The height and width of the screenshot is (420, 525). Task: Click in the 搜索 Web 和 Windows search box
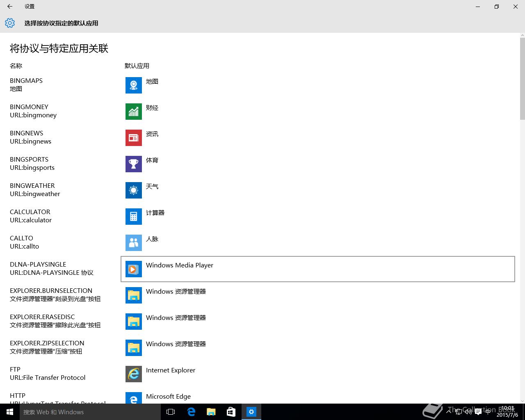[90, 412]
